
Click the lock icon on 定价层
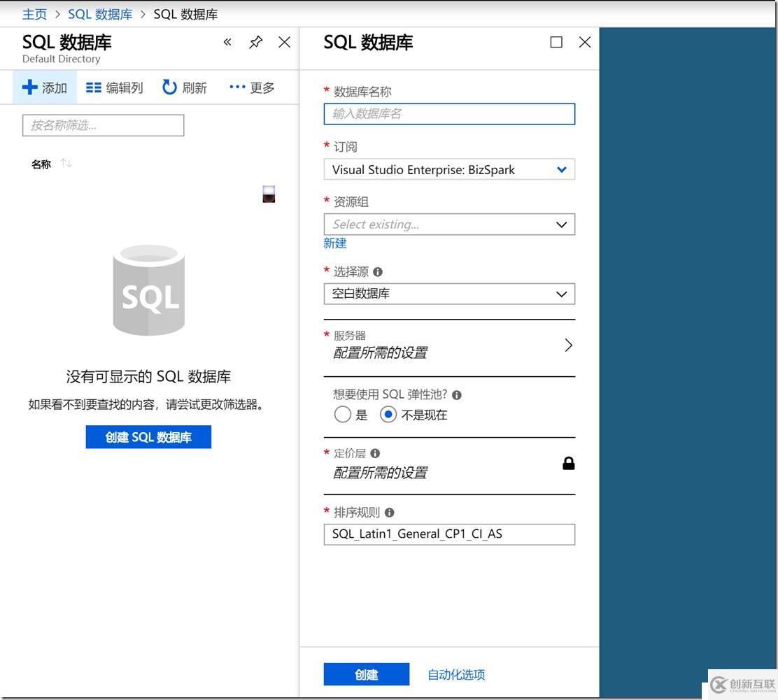point(569,462)
